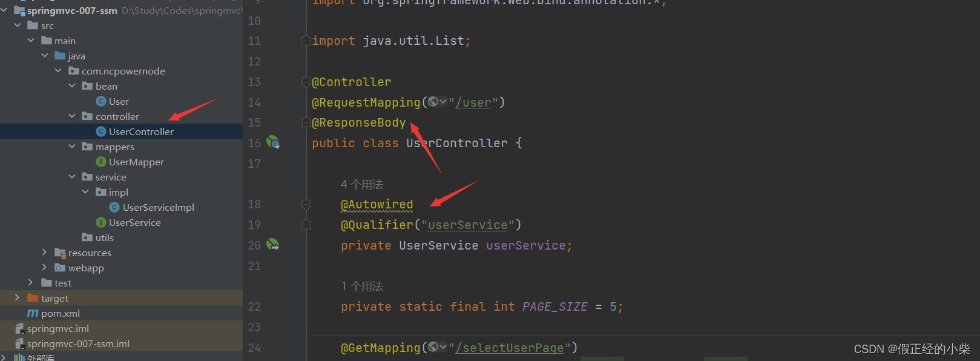This screenshot has height=361, width=980.
Task: Click the Spring bean gutter icon beside UserController
Action: (x=273, y=142)
